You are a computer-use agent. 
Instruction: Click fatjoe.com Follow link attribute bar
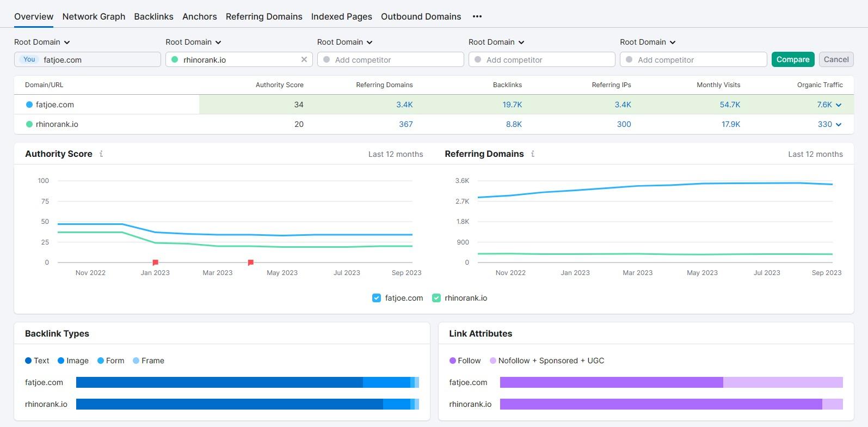point(612,382)
